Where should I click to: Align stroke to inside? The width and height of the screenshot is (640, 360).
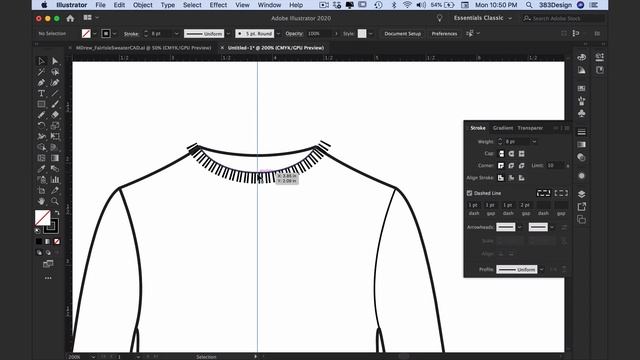(x=511, y=178)
